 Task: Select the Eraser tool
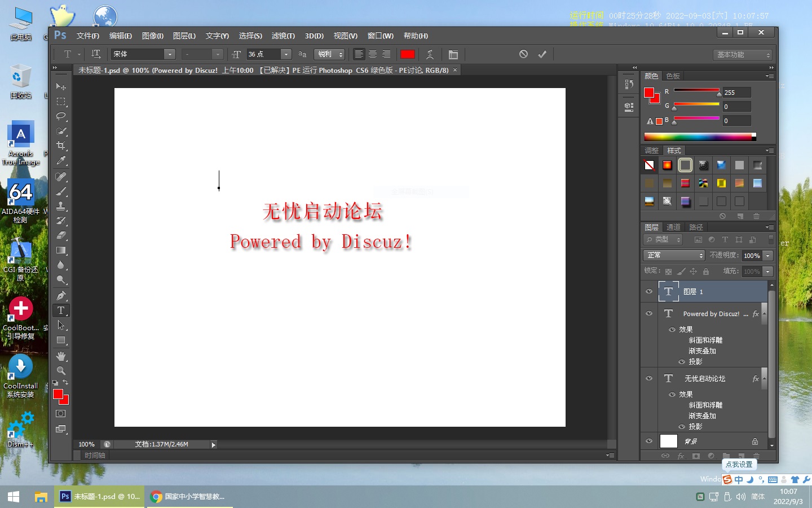[61, 235]
